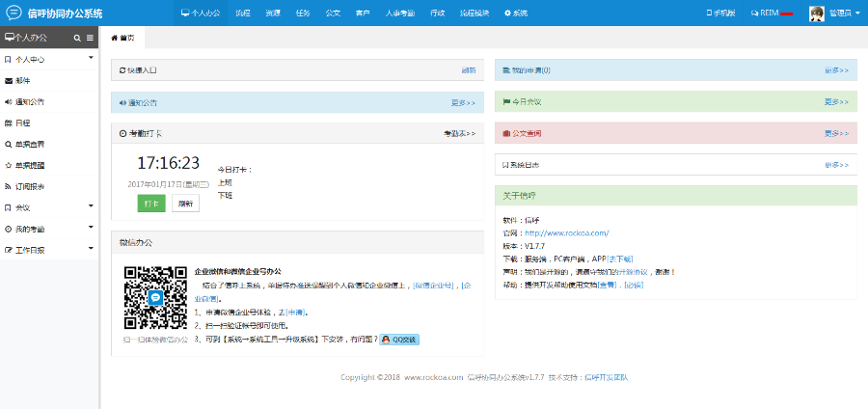Click the [去下载] download link
This screenshot has height=409, width=868.
click(620, 259)
